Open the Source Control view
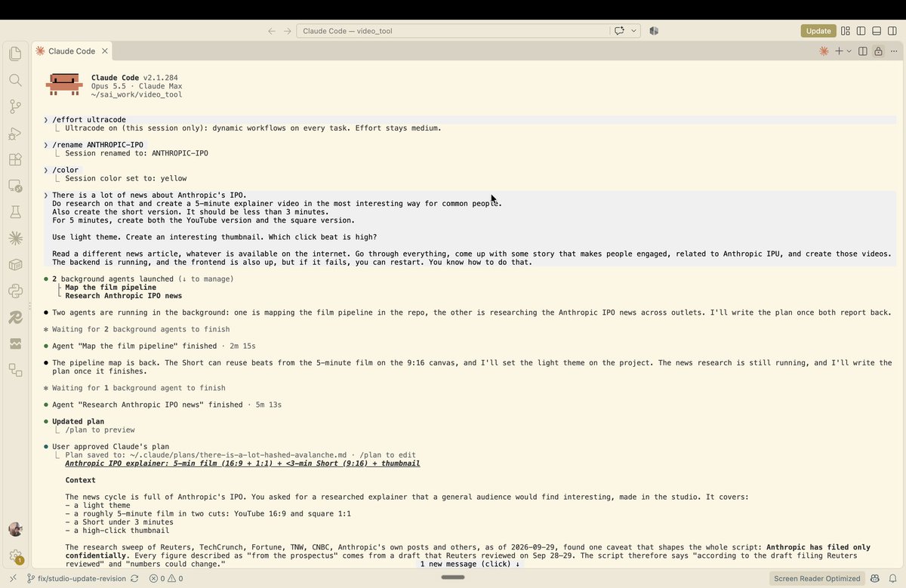The width and height of the screenshot is (906, 588). pos(15,106)
